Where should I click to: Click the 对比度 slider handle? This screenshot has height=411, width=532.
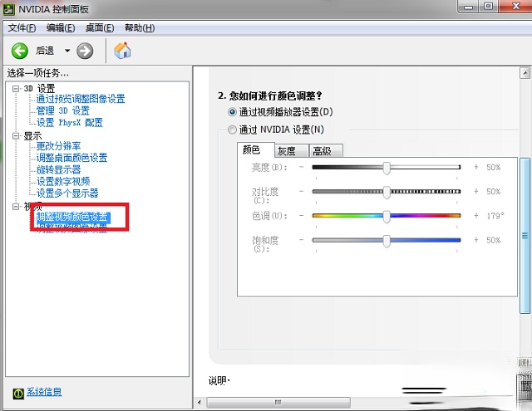click(387, 192)
